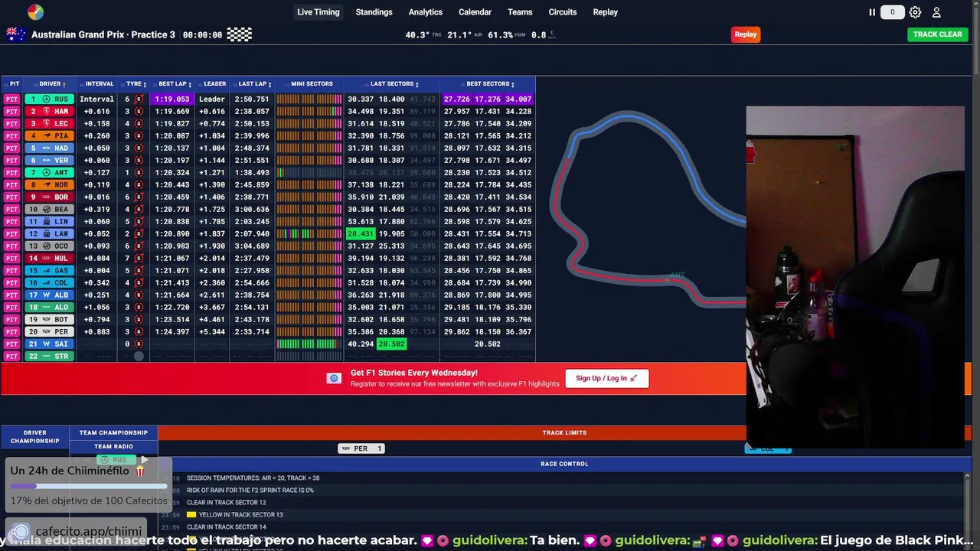Toggle the PIT badge for VER
Screen dimensions: 980x551
click(11, 161)
